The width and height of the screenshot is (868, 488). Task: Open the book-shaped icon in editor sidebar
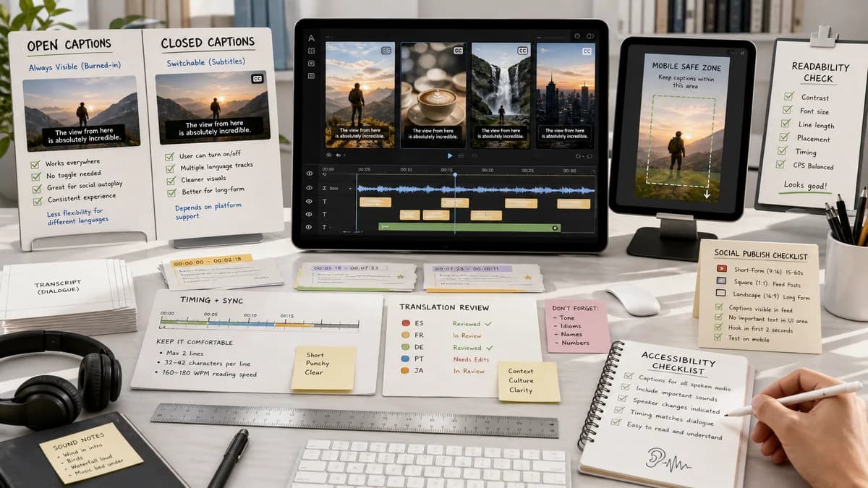point(311,51)
